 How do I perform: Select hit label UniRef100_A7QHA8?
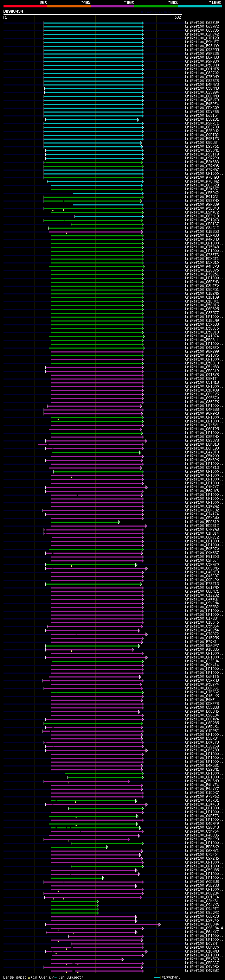(x=202, y=166)
